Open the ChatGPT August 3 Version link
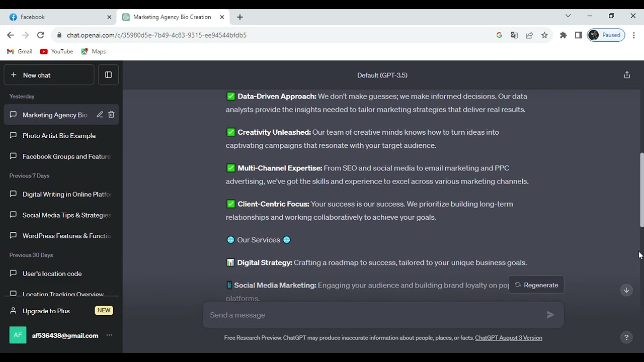The height and width of the screenshot is (362, 644). [509, 338]
